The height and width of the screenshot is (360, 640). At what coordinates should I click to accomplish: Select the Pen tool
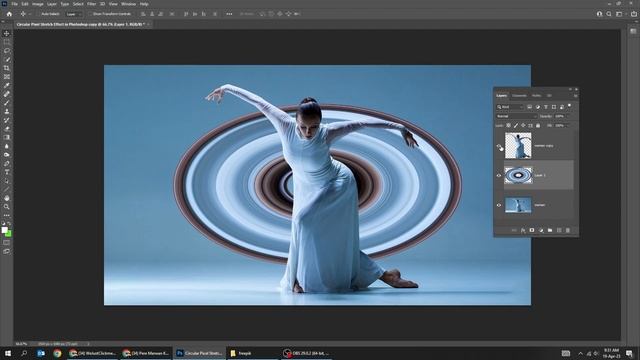click(x=7, y=164)
